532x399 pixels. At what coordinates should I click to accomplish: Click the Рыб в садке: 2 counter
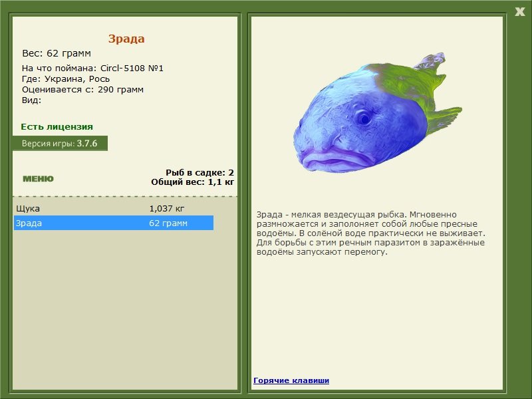coord(200,172)
